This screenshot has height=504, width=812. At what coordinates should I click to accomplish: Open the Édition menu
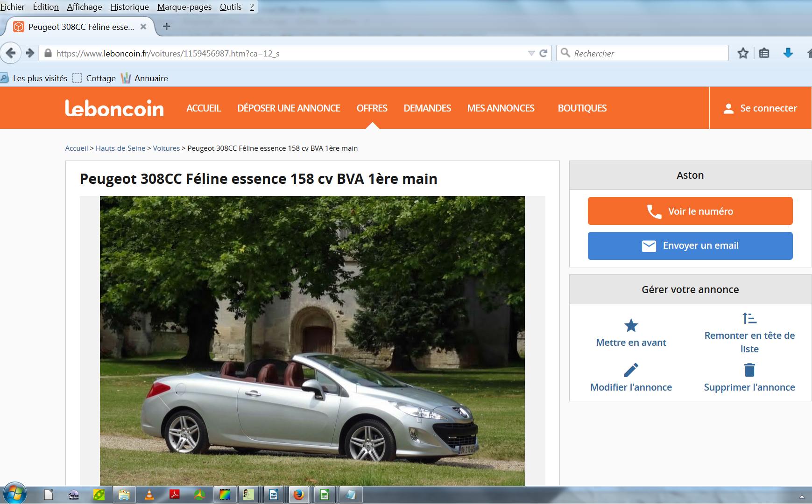coord(46,7)
